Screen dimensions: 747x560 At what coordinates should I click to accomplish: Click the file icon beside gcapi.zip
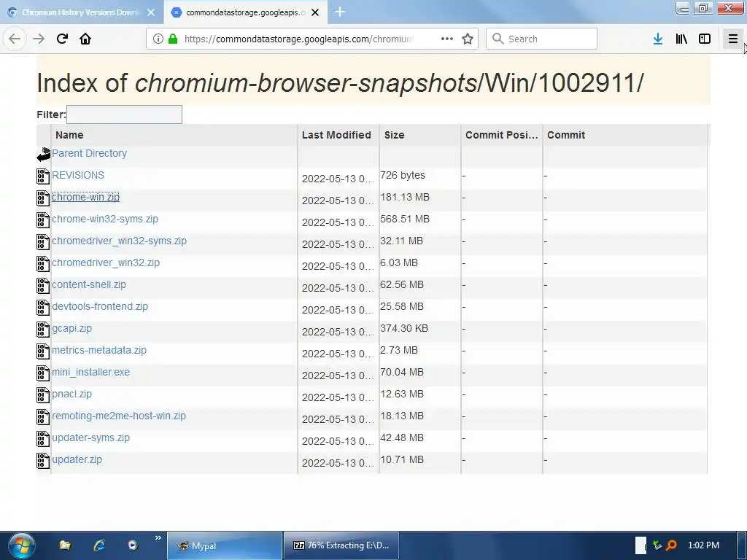[x=43, y=330]
